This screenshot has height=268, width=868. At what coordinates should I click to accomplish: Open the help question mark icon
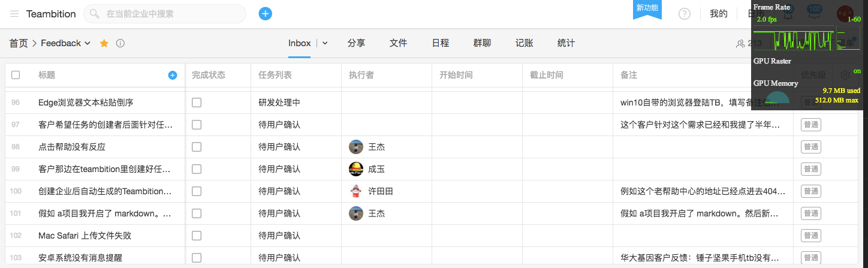click(x=685, y=14)
